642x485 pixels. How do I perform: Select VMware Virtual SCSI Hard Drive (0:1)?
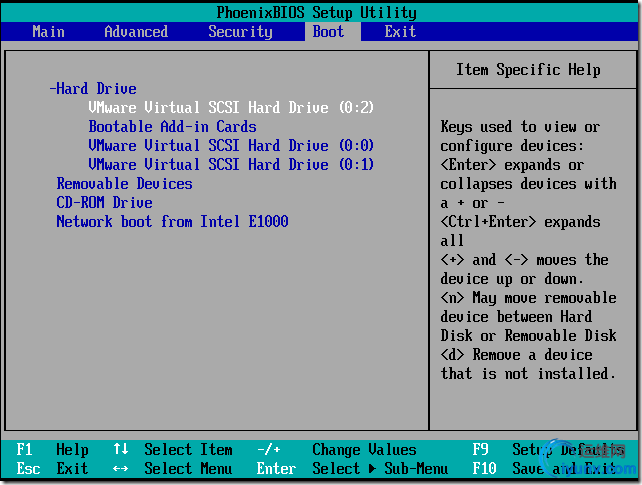[231, 165]
